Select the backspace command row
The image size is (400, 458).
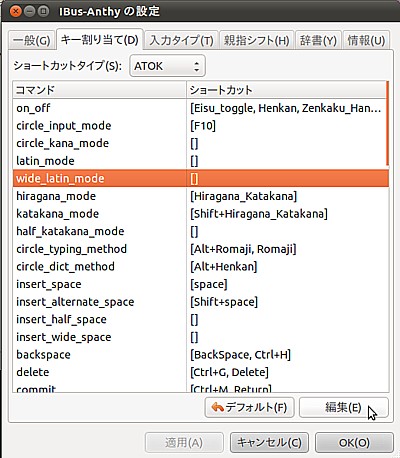point(201,355)
